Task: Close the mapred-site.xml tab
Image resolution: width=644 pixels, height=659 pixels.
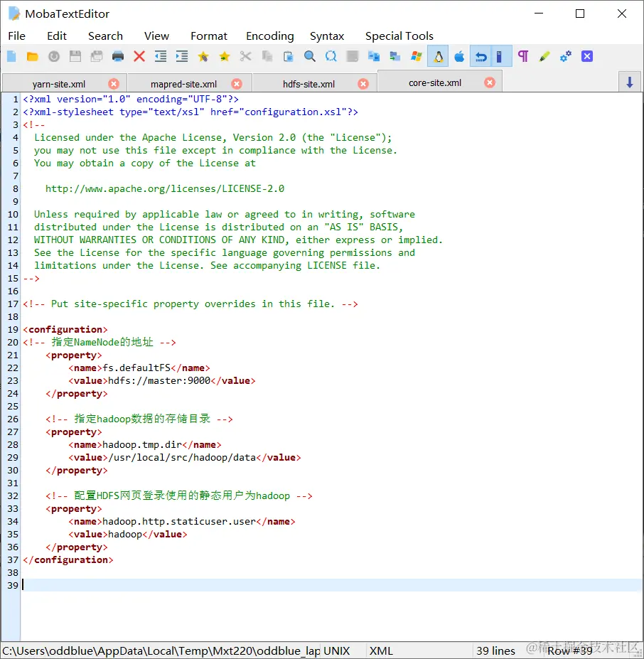Action: 237,84
